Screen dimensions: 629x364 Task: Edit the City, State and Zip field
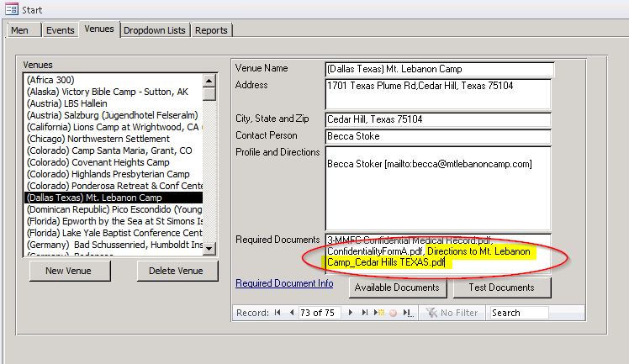[x=438, y=119]
